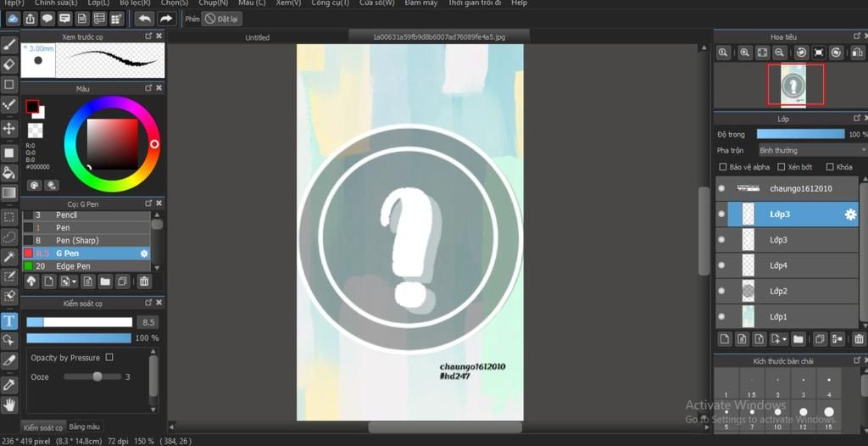868x446 pixels.
Task: Select the rectangular Select tool with dashed square
Action: pyautogui.click(x=9, y=216)
